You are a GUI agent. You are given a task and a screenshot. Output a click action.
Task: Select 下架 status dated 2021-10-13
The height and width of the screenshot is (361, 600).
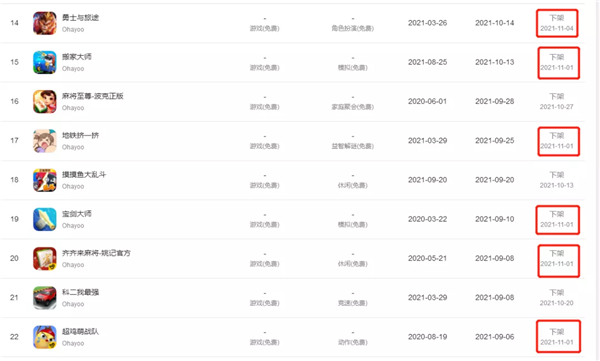pyautogui.click(x=557, y=180)
